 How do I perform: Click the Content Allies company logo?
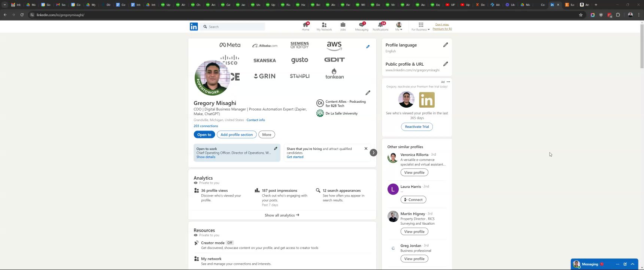[x=320, y=103]
